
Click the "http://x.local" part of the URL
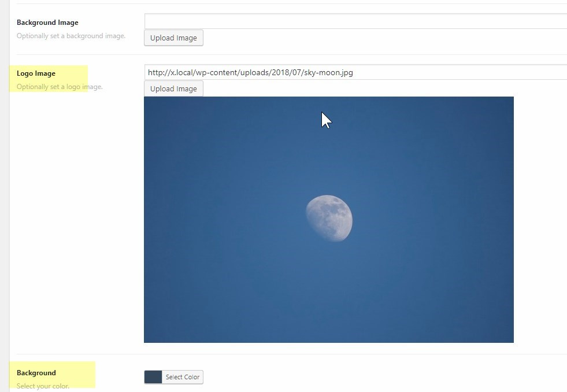[171, 72]
